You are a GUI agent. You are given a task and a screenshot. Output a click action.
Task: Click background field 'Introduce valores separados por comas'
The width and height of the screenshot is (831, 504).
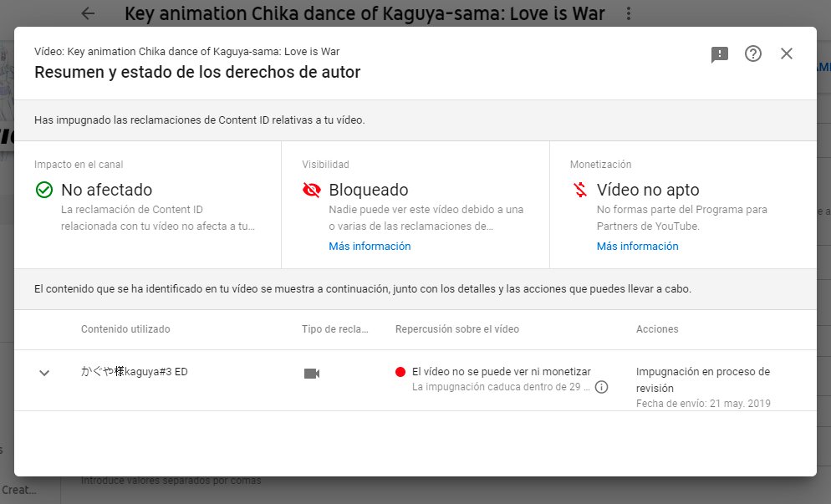tap(171, 481)
